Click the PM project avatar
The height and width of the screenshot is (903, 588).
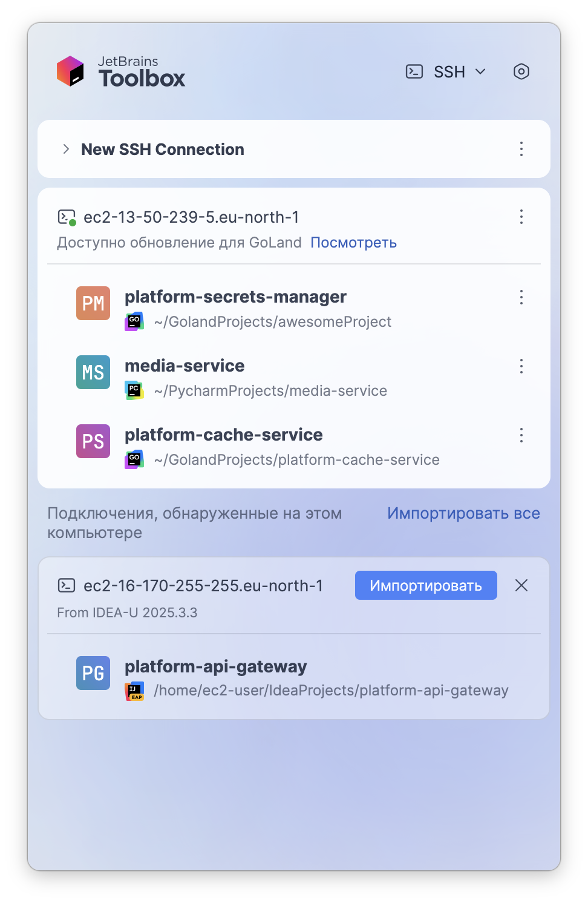(93, 303)
